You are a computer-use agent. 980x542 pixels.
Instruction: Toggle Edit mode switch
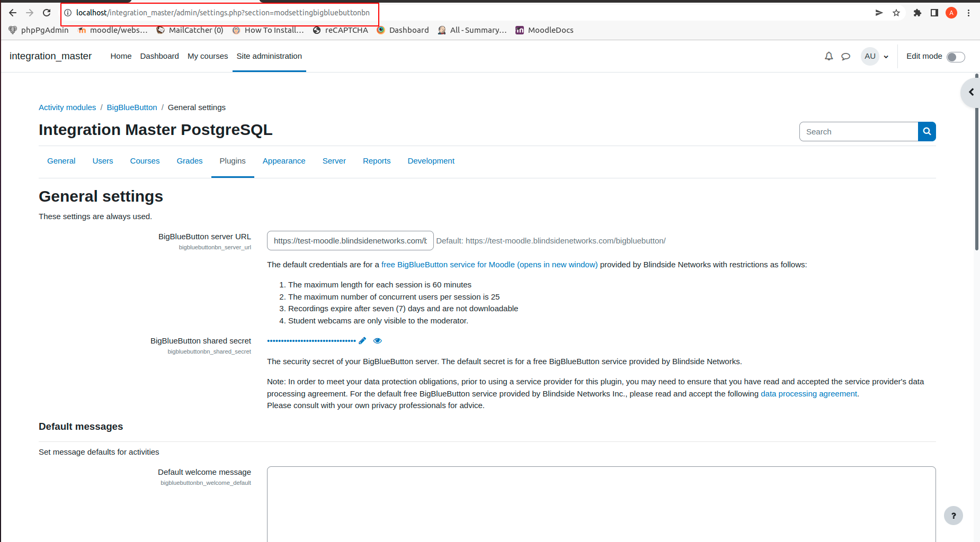pos(956,57)
